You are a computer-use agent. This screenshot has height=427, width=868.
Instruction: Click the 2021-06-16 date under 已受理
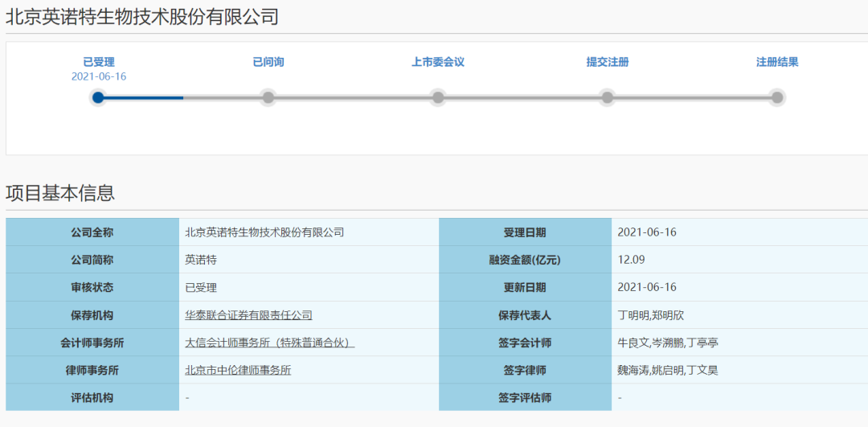pyautogui.click(x=99, y=76)
